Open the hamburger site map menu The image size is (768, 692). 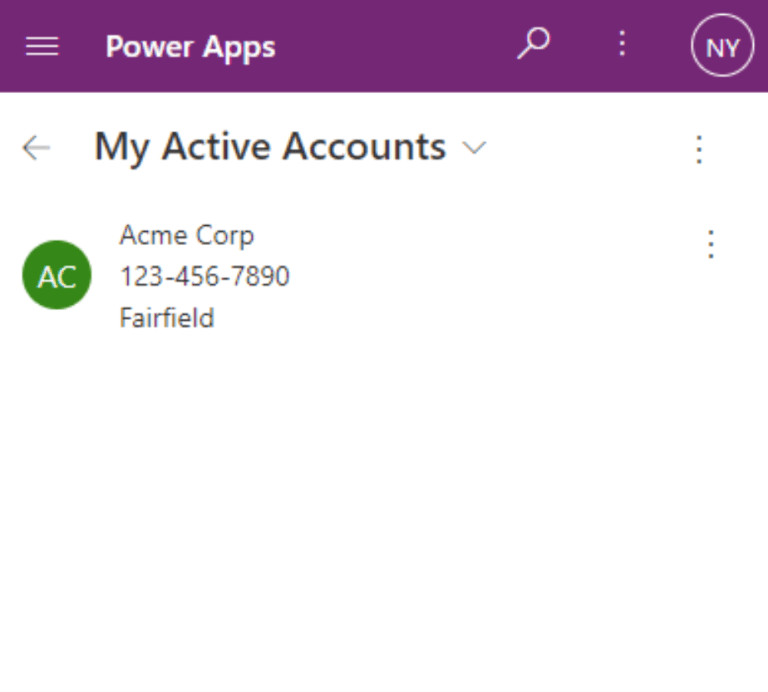click(x=41, y=46)
